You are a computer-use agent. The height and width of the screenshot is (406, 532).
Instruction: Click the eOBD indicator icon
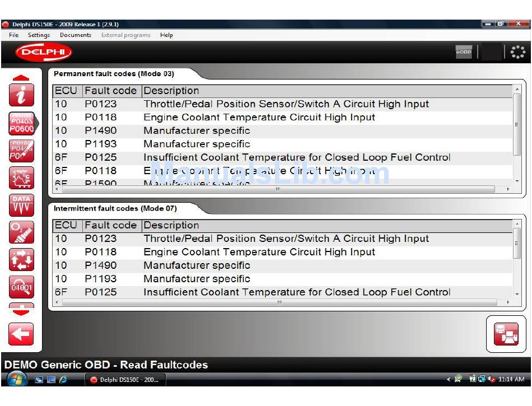click(x=464, y=52)
